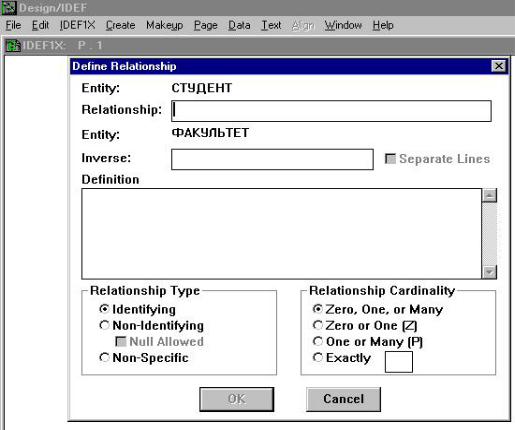Screen dimensions: 515x430
Task: Click the Definition scrollbar down arrow
Action: (489, 272)
